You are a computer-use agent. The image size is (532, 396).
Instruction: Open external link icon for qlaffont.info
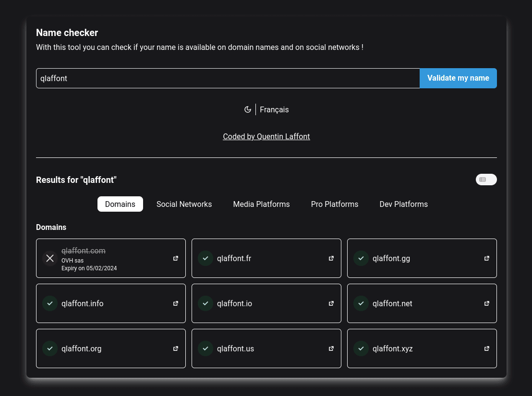coord(176,303)
